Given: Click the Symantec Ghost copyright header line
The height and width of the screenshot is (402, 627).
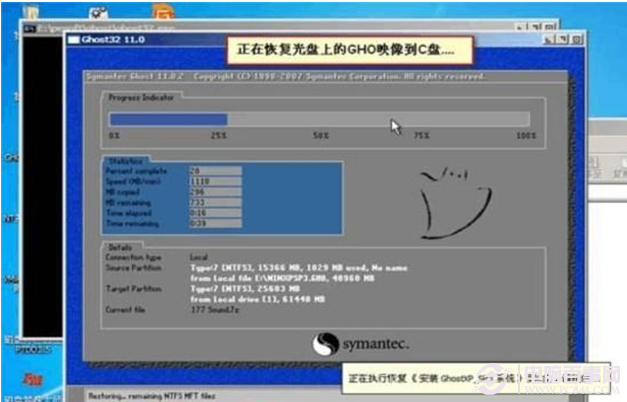Looking at the screenshot, I should tap(286, 76).
